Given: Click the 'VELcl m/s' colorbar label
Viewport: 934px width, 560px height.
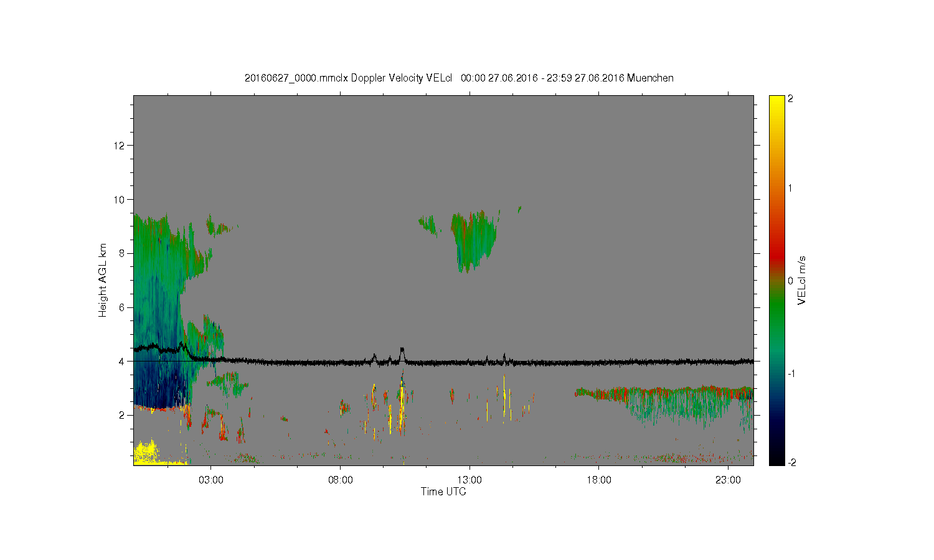Looking at the screenshot, I should [x=802, y=280].
